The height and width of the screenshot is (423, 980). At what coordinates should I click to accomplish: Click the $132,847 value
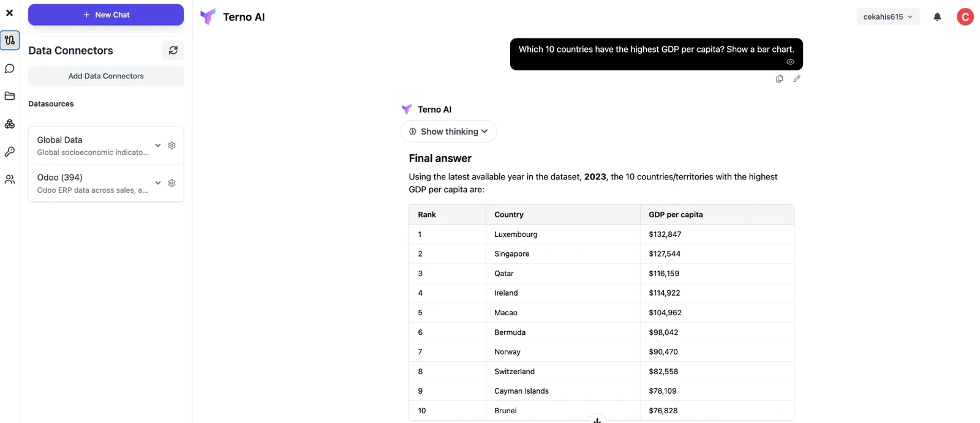click(x=665, y=234)
